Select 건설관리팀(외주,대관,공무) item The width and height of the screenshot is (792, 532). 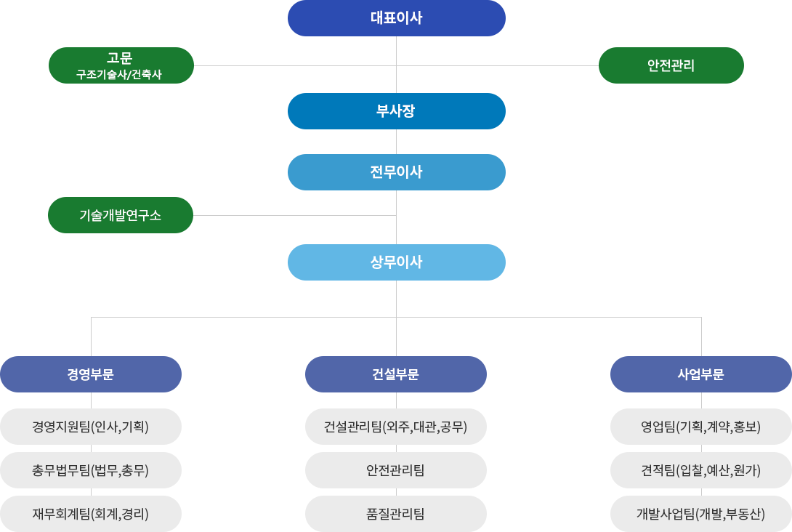(396, 427)
